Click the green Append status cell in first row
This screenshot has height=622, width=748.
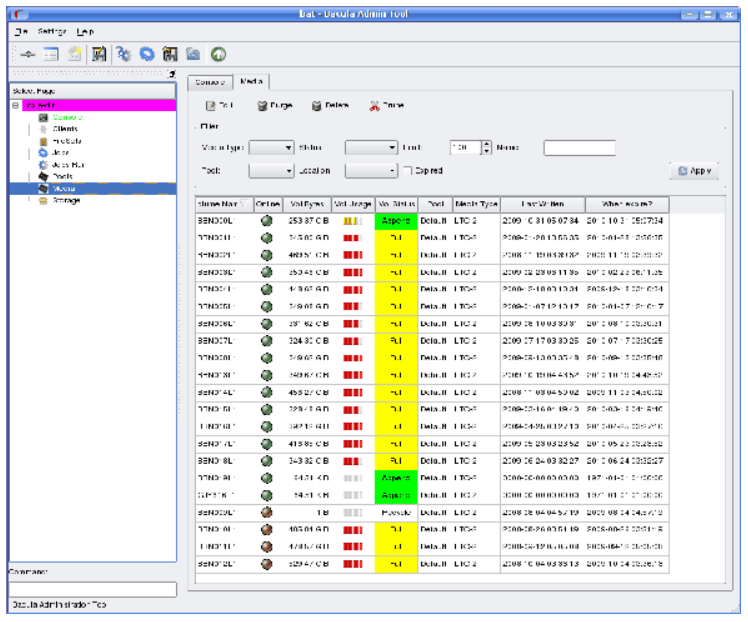tap(396, 220)
